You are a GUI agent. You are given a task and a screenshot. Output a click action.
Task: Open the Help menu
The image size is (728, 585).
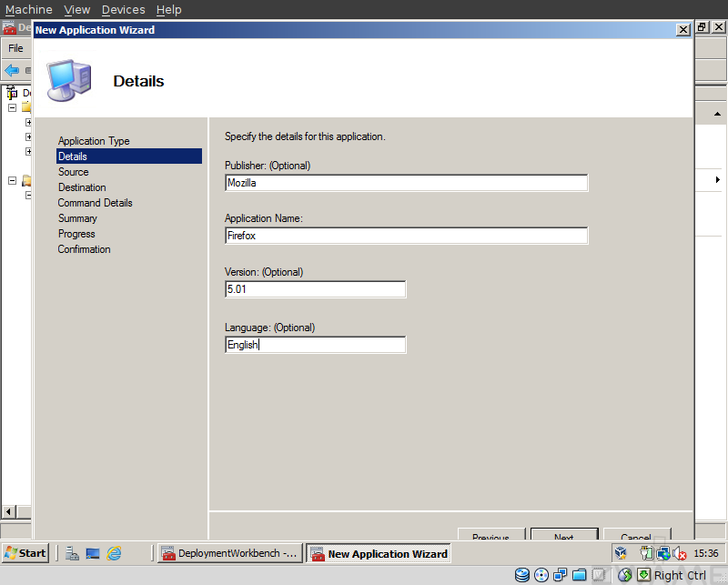169,10
